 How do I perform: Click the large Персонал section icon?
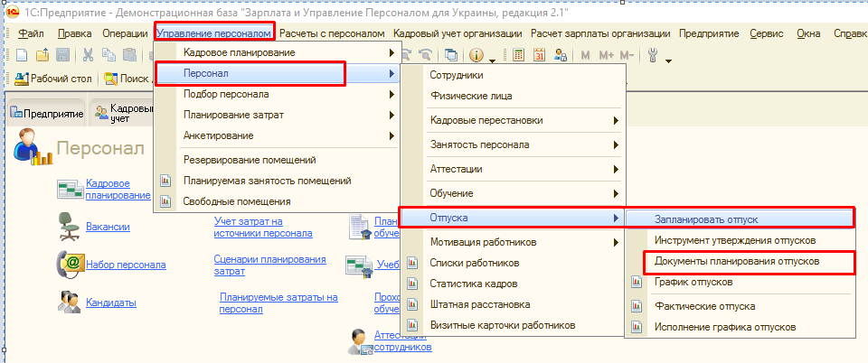click(x=33, y=147)
